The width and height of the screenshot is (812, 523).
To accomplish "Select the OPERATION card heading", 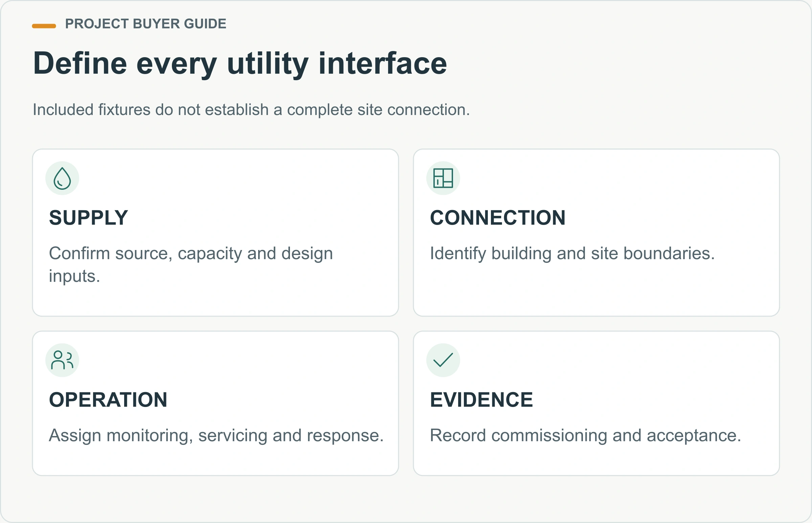I will coord(108,400).
